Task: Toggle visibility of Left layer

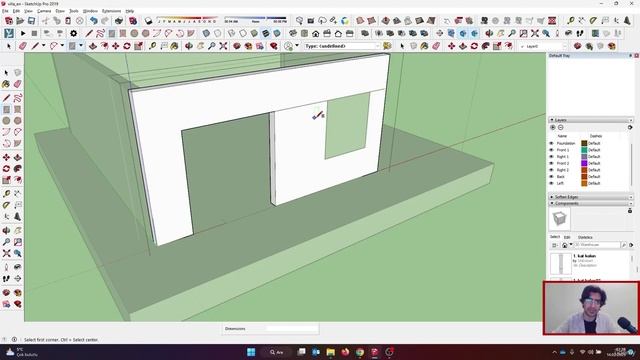Action: pyautogui.click(x=551, y=183)
